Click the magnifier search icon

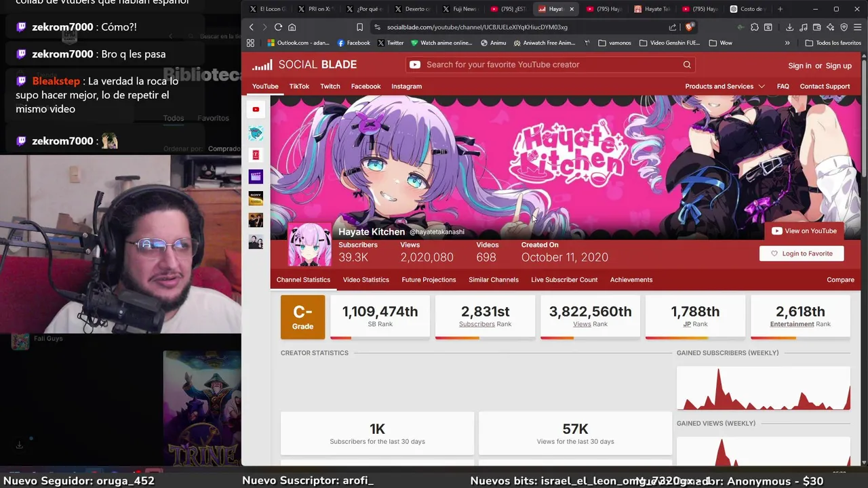(687, 64)
